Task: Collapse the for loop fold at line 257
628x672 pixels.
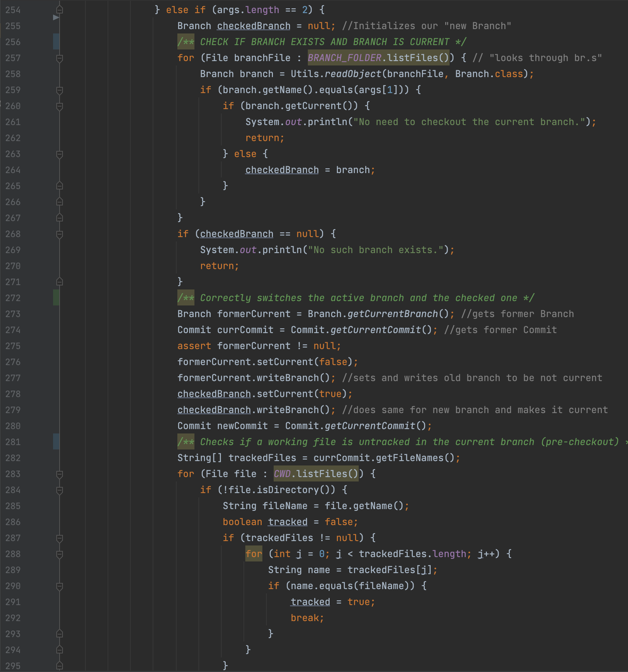Action: coord(60,58)
